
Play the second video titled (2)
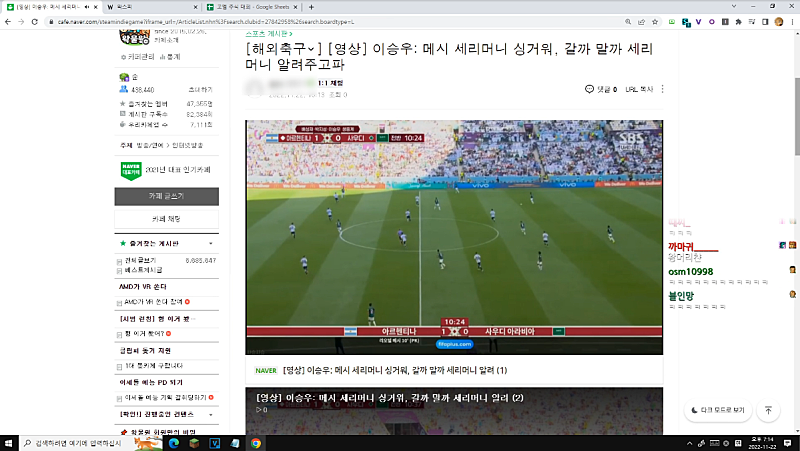point(454,411)
